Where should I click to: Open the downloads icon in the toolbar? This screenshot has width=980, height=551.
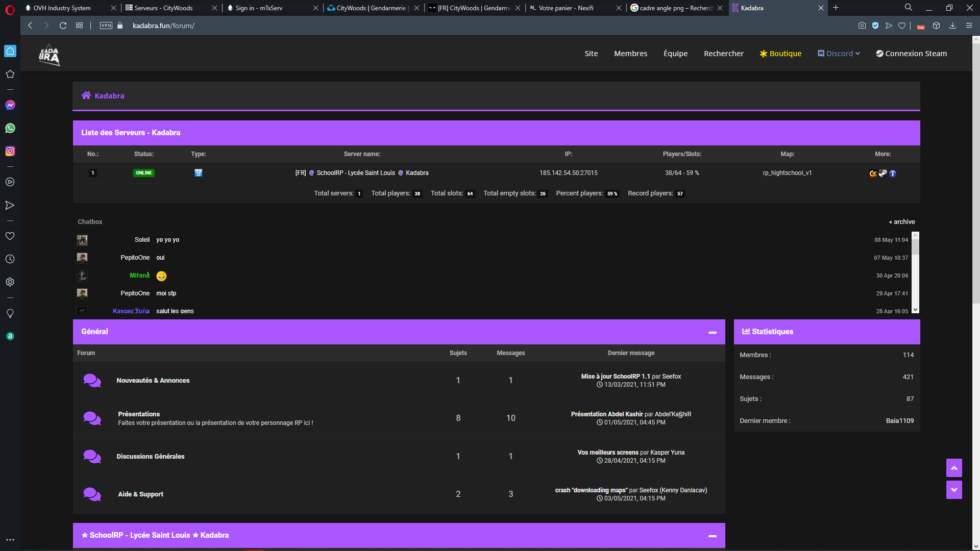(952, 26)
